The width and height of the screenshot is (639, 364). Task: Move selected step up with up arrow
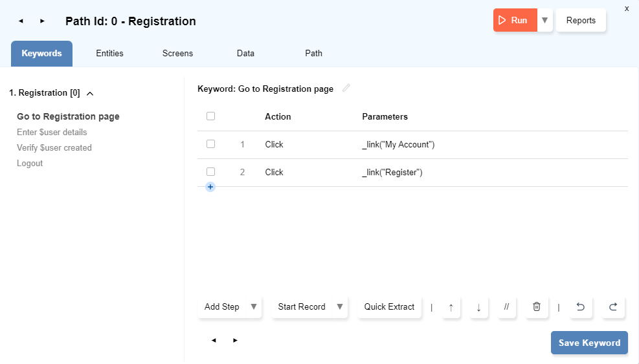pyautogui.click(x=451, y=307)
